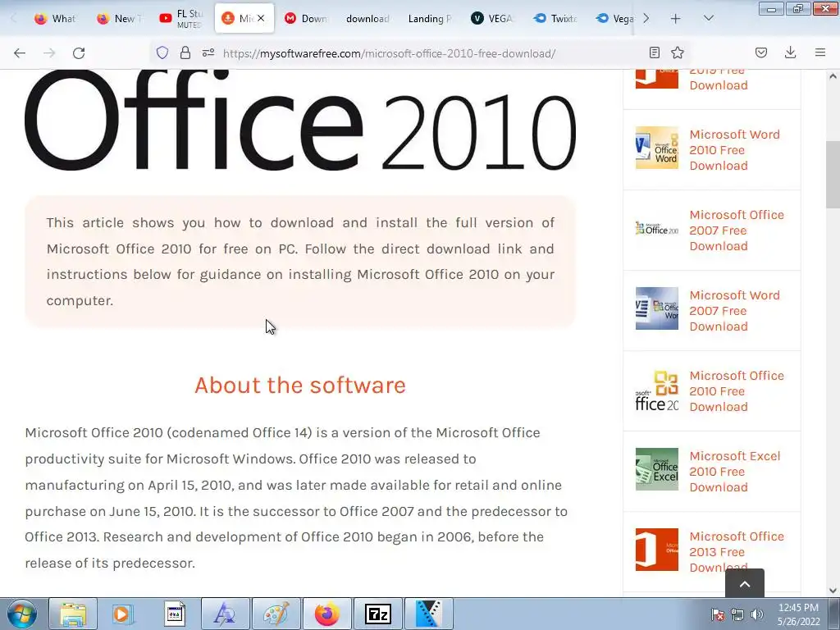Open Microsoft Office 2007 Free Download link
Viewport: 840px width, 630px height.
coord(737,231)
